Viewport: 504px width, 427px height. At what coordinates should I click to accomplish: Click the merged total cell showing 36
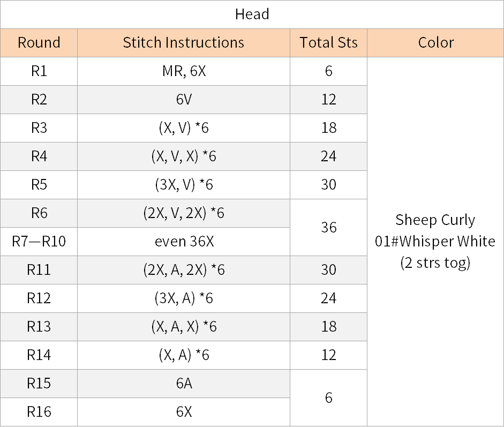pos(328,227)
